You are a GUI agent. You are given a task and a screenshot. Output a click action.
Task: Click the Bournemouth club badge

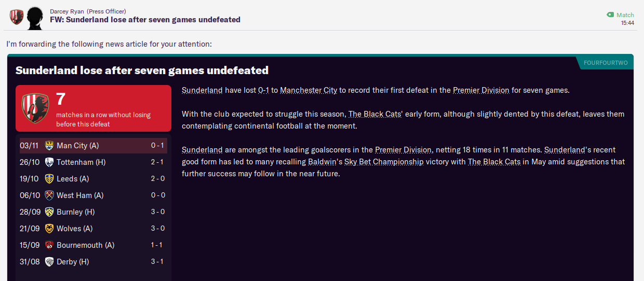tap(49, 245)
